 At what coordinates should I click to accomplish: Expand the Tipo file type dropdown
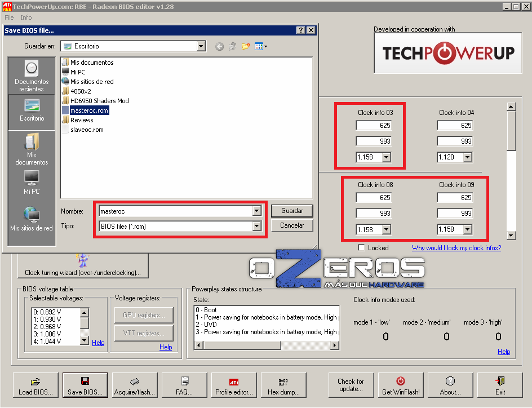pyautogui.click(x=257, y=226)
